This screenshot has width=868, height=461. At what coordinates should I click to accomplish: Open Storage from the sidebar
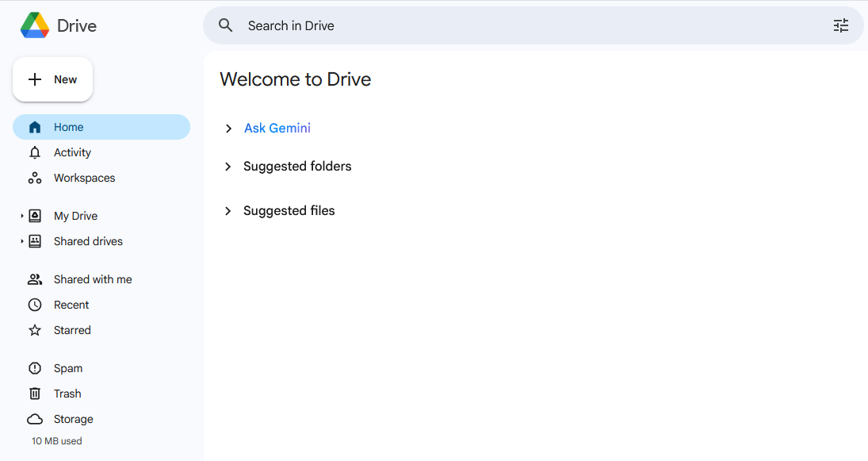click(73, 419)
